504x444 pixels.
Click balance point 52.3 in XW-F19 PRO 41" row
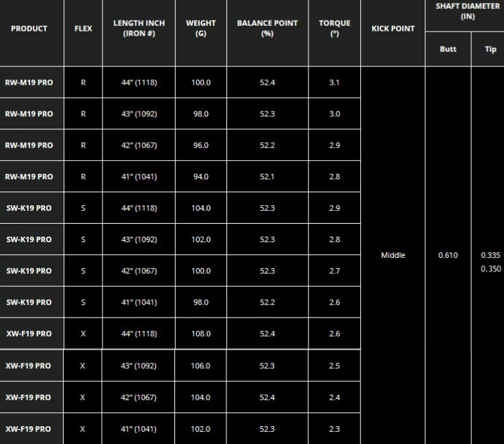coord(267,429)
